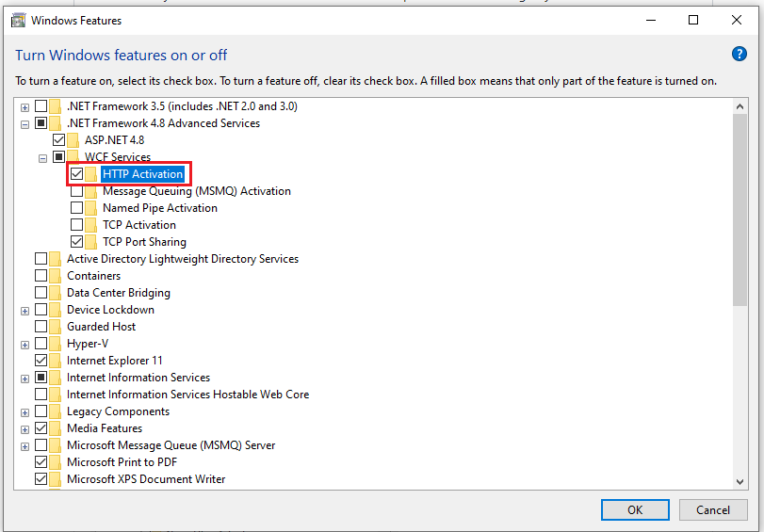Click folder icon beside ASP.NET 4.8
This screenshot has width=764, height=532.
73,140
